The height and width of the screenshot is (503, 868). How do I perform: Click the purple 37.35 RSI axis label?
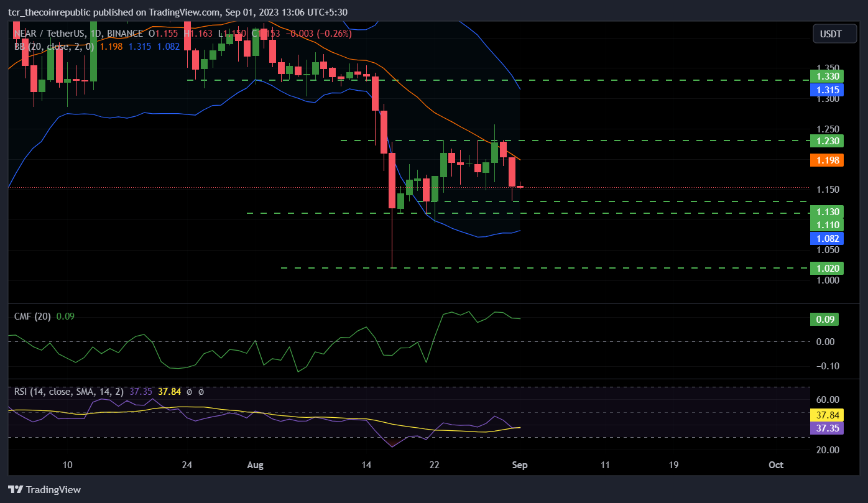tap(826, 428)
